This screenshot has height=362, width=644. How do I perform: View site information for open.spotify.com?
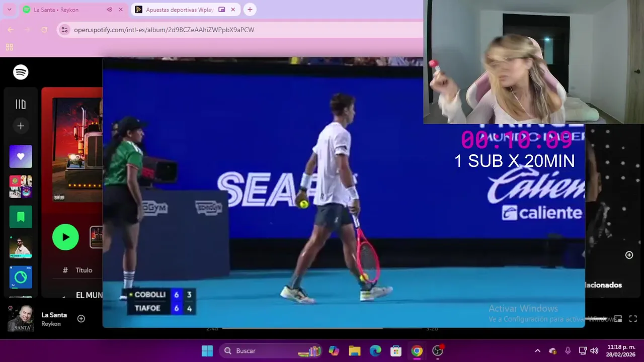64,30
